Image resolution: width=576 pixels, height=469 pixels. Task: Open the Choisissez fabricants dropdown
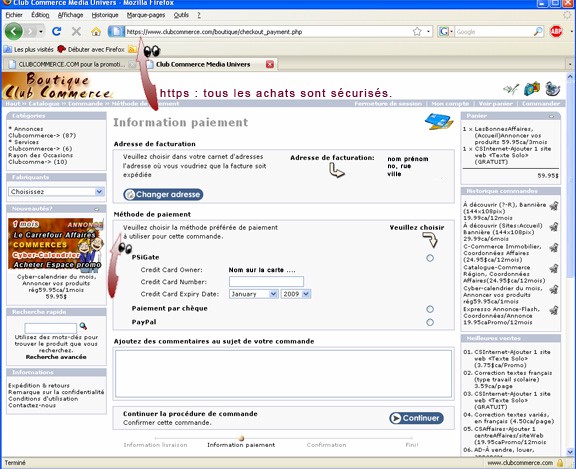pyautogui.click(x=56, y=192)
